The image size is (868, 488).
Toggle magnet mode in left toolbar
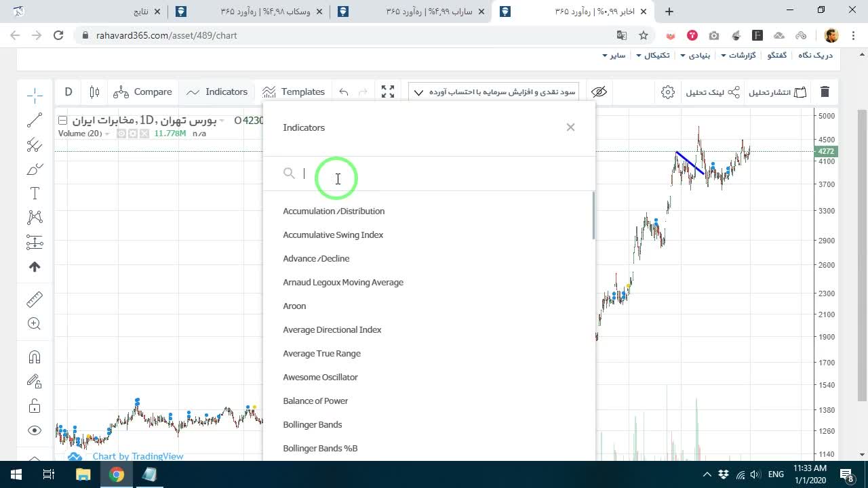35,357
